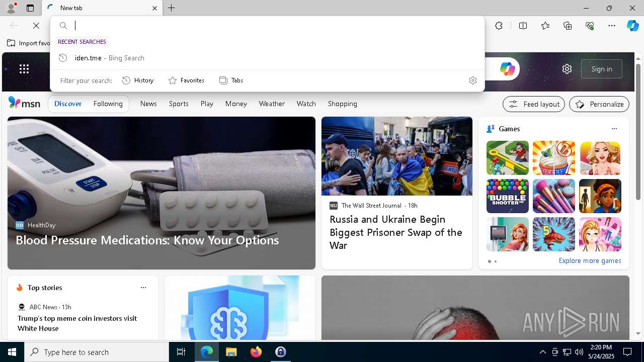Open volume control in system tray
The image size is (644, 362).
click(579, 352)
